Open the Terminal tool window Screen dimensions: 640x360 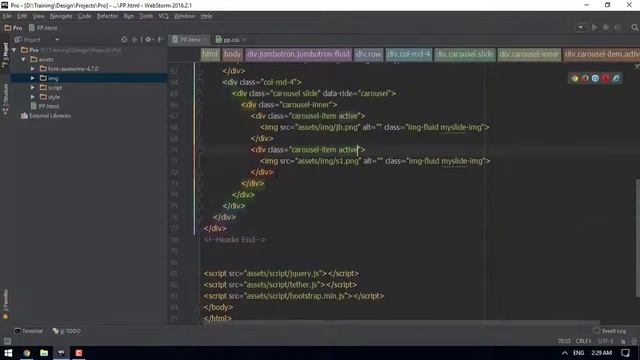29,331
